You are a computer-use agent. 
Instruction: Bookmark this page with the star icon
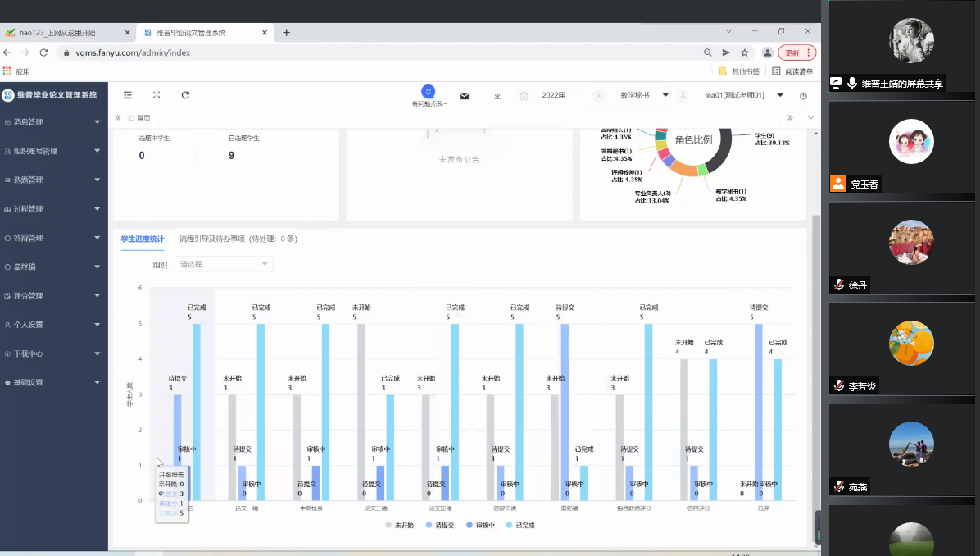pos(745,52)
